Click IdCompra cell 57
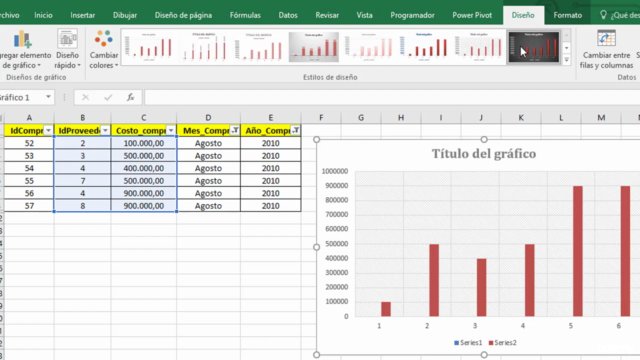640x360 pixels. click(x=29, y=206)
